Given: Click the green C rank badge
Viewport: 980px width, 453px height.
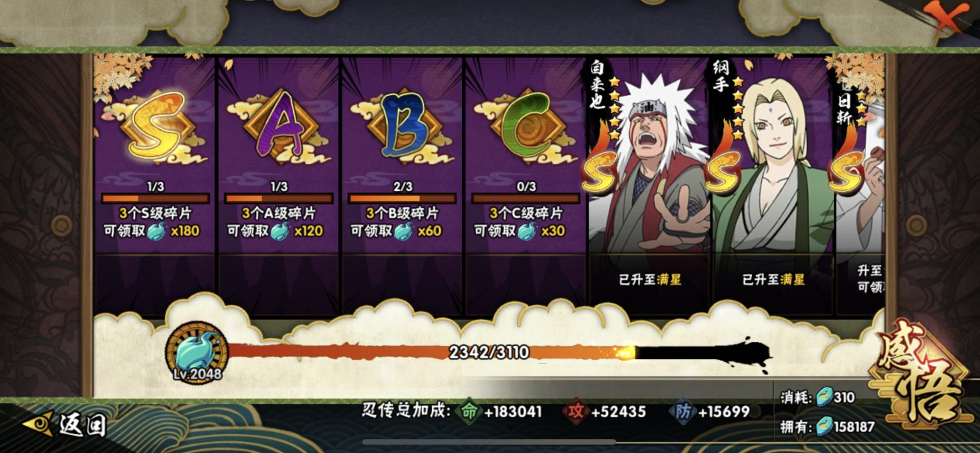Looking at the screenshot, I should (x=526, y=128).
